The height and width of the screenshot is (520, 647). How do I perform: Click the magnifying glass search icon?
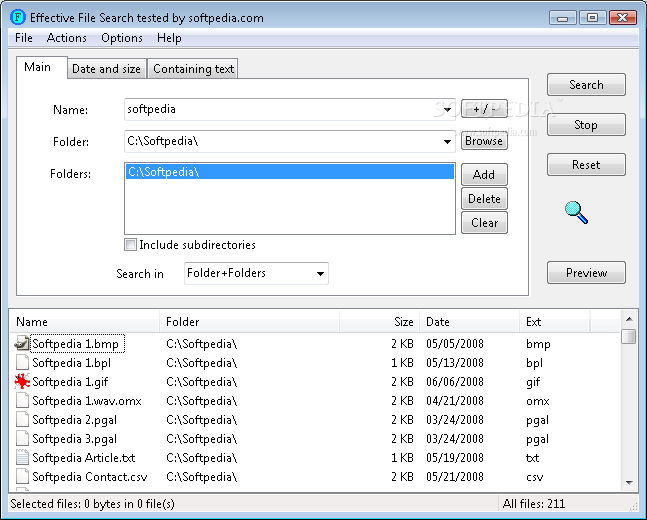point(576,212)
